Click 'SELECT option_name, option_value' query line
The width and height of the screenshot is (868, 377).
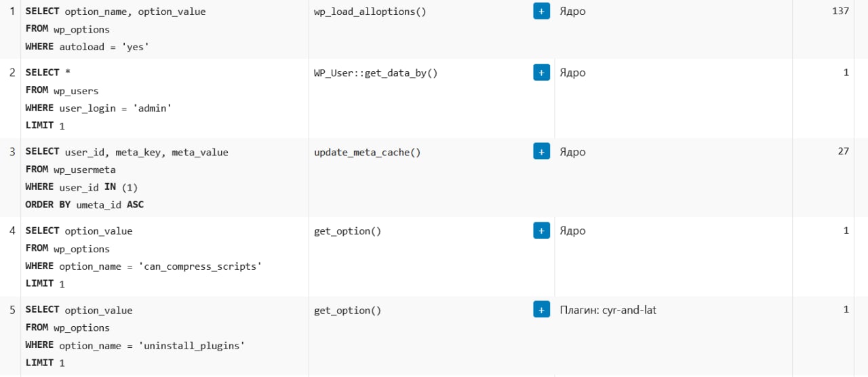click(x=115, y=12)
